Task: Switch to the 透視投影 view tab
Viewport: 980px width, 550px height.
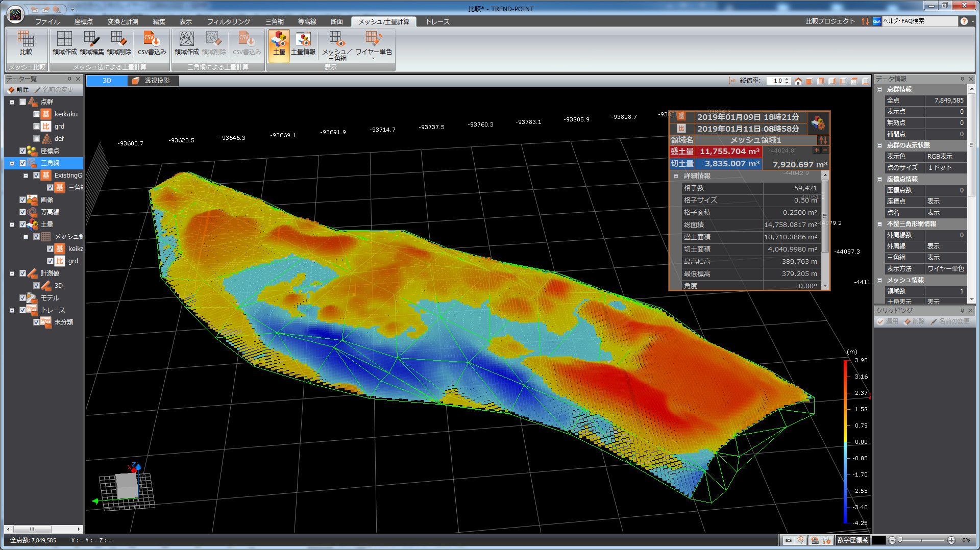Action: (x=153, y=81)
